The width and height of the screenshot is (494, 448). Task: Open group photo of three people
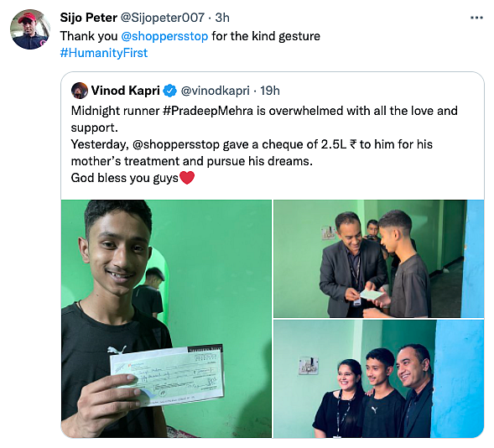(x=378, y=378)
